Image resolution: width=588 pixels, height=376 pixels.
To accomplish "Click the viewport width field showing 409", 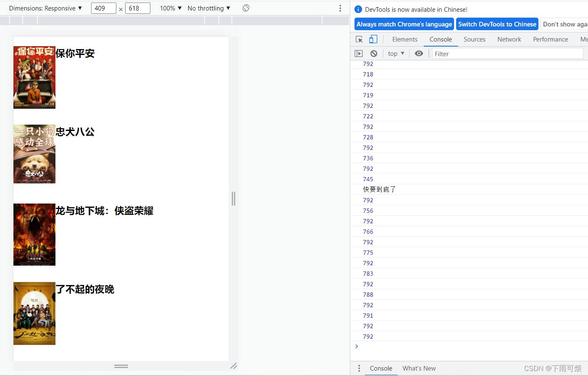I will coord(104,8).
